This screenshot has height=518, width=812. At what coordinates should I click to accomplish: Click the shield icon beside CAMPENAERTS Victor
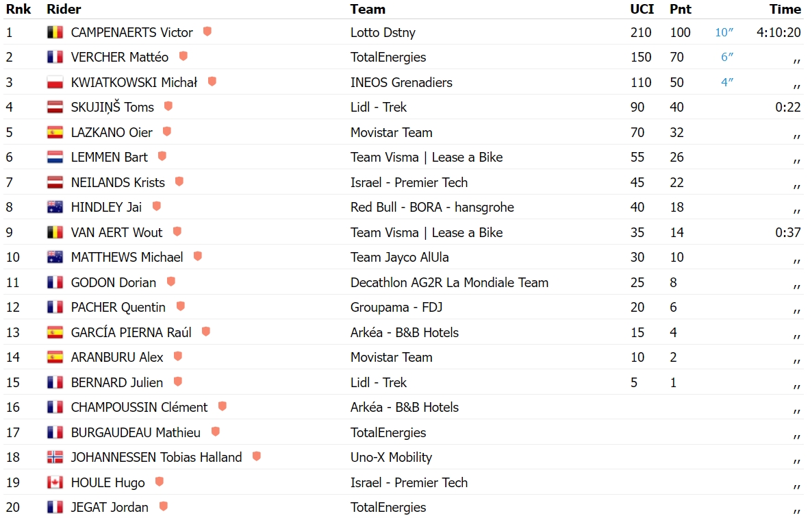tap(207, 32)
